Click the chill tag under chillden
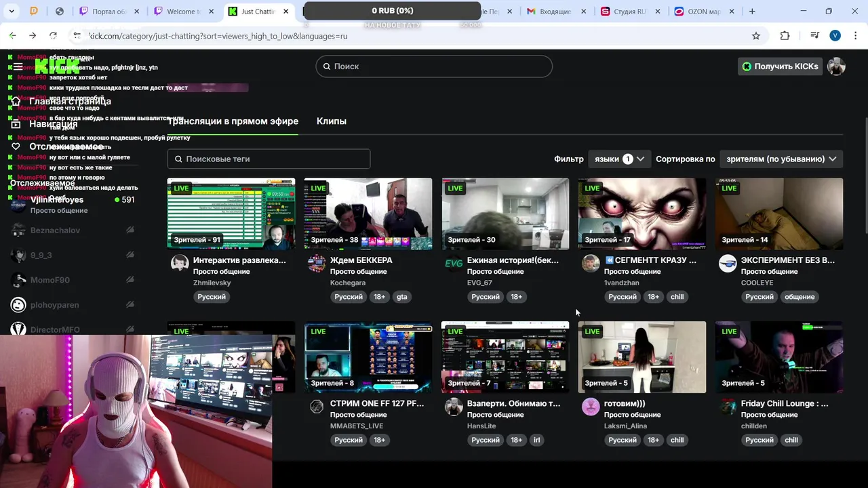This screenshot has height=488, width=868. coord(791,440)
